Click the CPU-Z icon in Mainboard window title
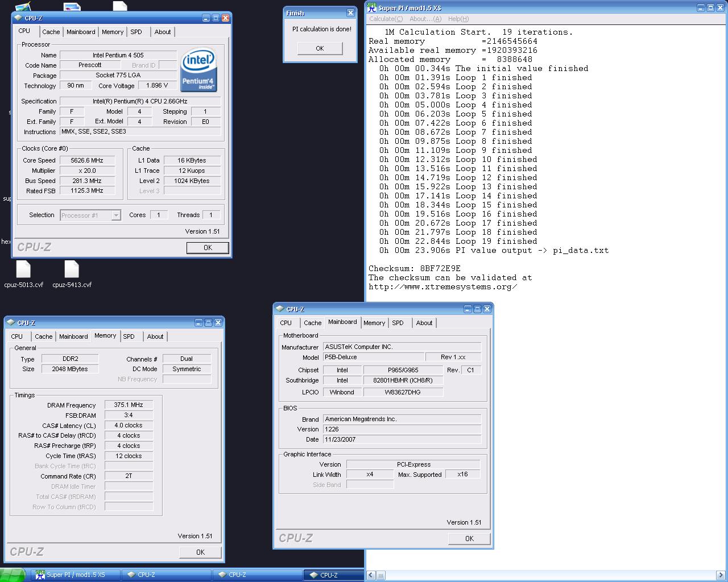Viewport: 728px width, 582px height. click(x=280, y=309)
